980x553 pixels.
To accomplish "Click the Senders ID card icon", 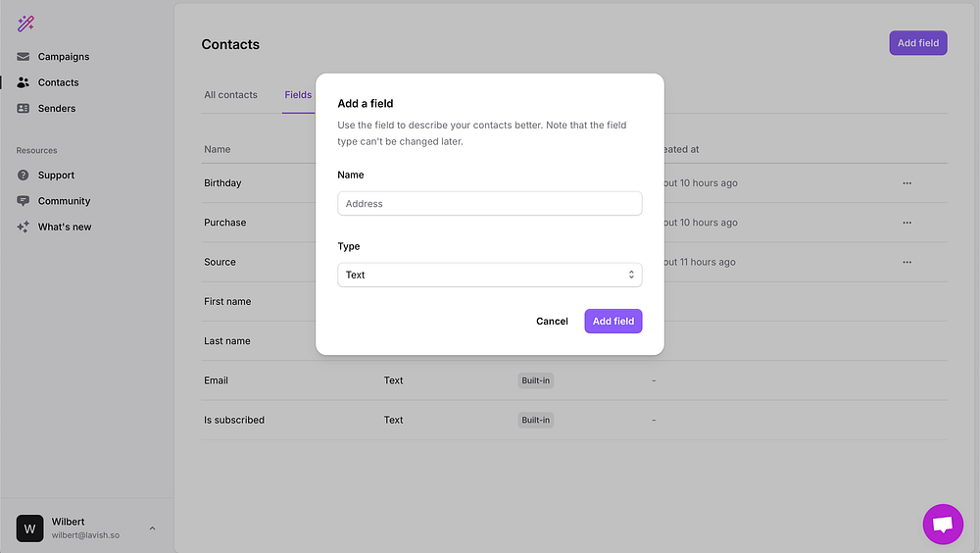I will 24,109.
